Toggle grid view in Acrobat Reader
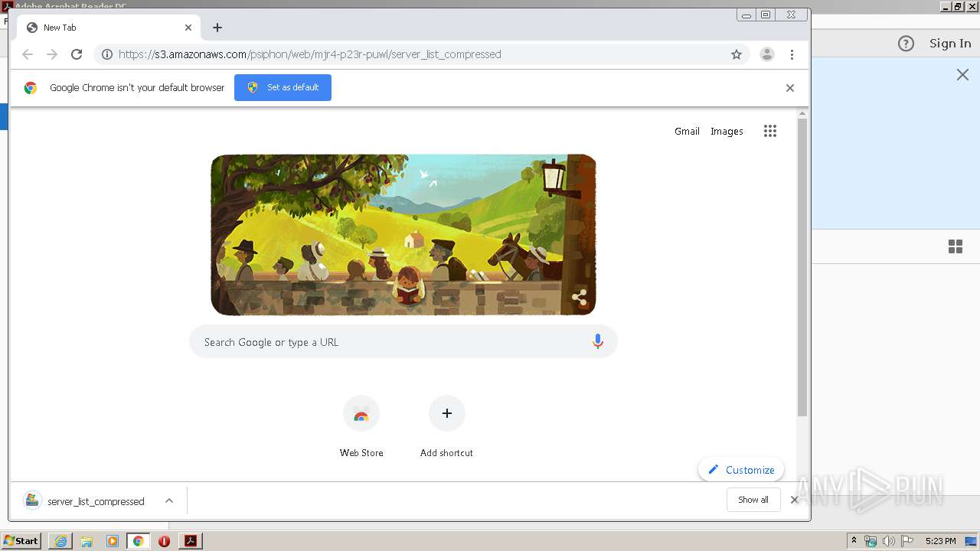The width and height of the screenshot is (980, 551). pyautogui.click(x=955, y=246)
